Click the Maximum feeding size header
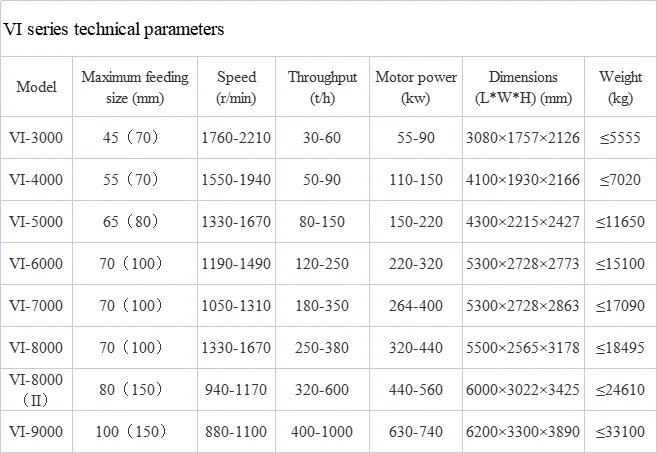Viewport: 657px width, 453px height. click(x=135, y=87)
